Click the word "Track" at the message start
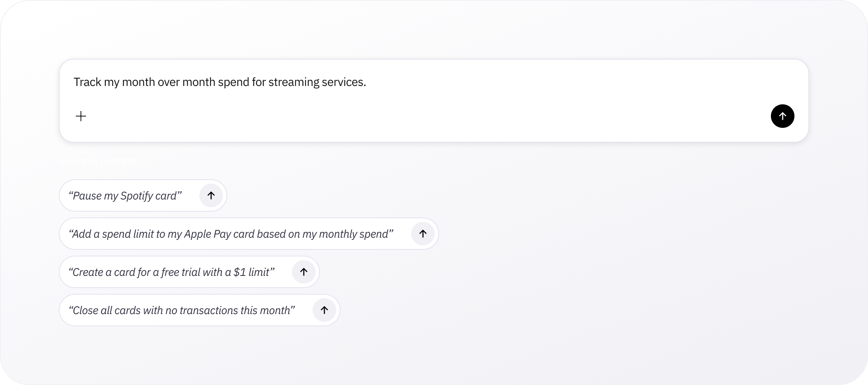The width and height of the screenshot is (868, 385). tap(88, 82)
